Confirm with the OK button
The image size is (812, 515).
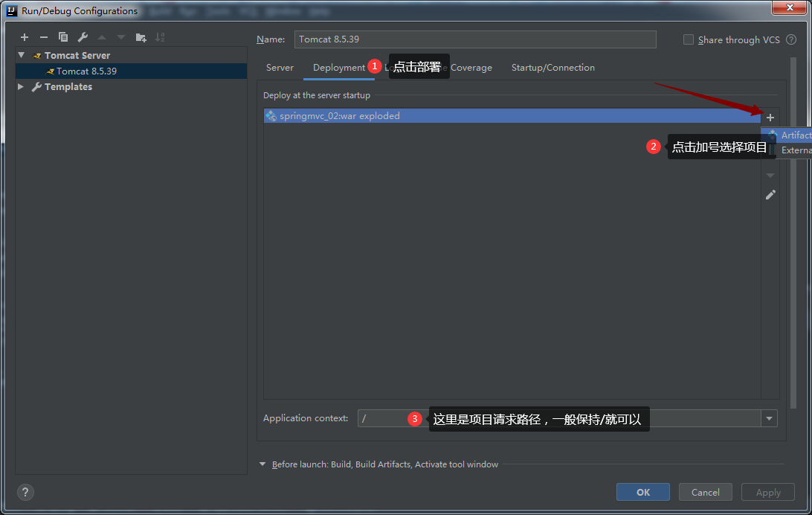(x=642, y=492)
